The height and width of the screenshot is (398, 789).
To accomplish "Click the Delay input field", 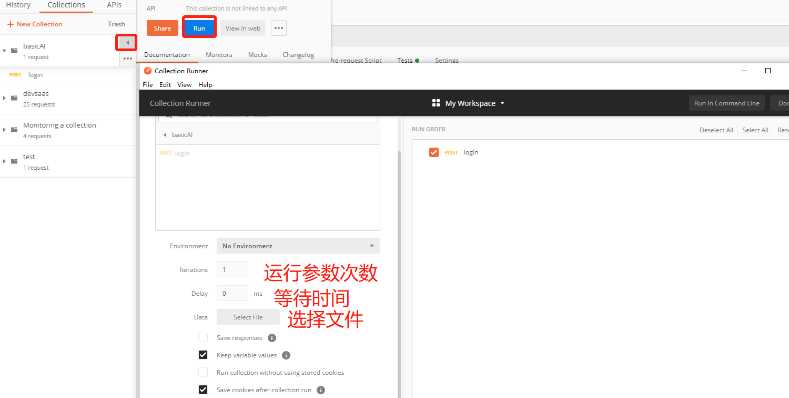I will (x=232, y=293).
